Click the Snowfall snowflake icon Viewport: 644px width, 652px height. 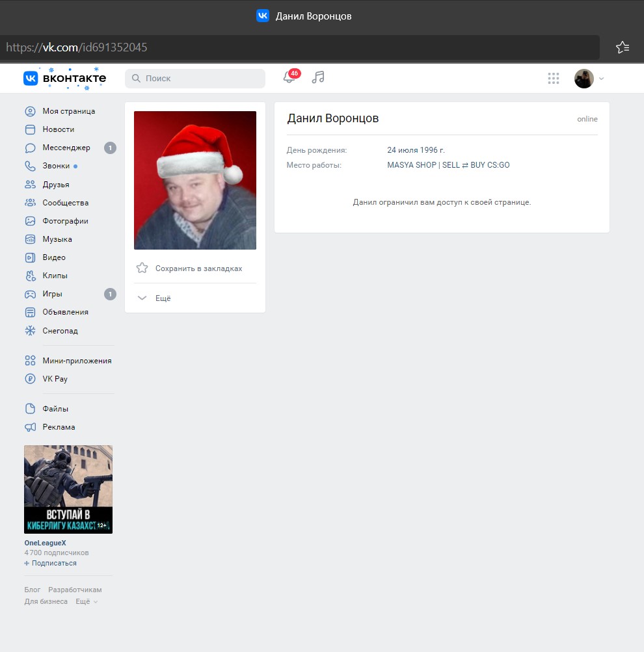[x=30, y=331]
